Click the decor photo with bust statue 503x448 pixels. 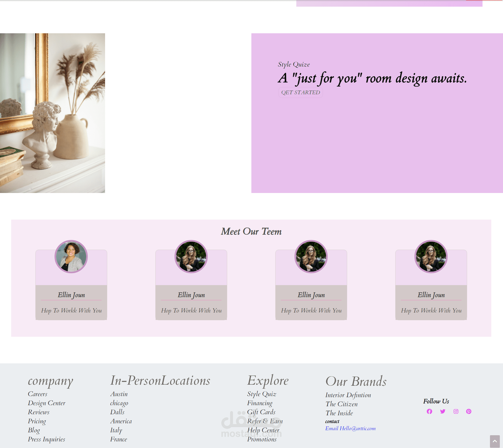click(x=52, y=113)
